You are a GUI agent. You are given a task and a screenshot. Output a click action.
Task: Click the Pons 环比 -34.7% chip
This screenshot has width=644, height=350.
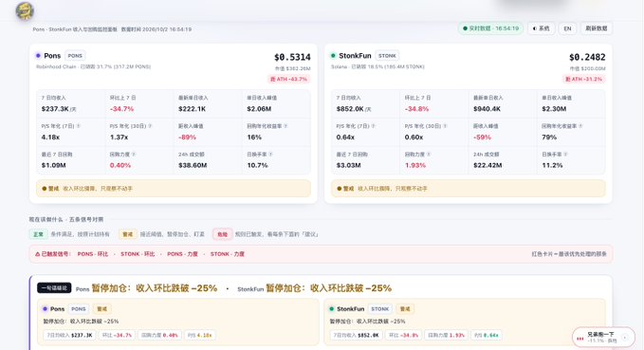(x=117, y=335)
